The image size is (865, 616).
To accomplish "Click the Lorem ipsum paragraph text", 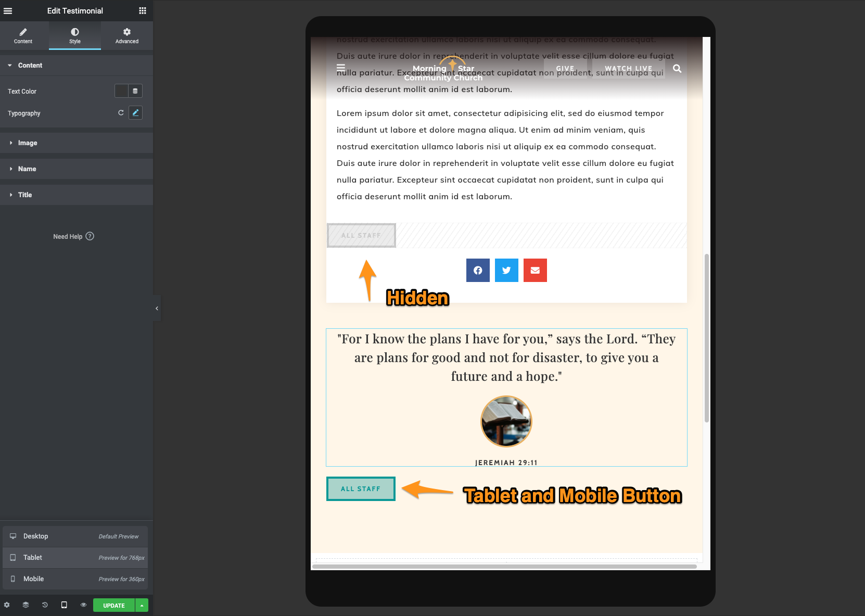I will click(x=505, y=155).
